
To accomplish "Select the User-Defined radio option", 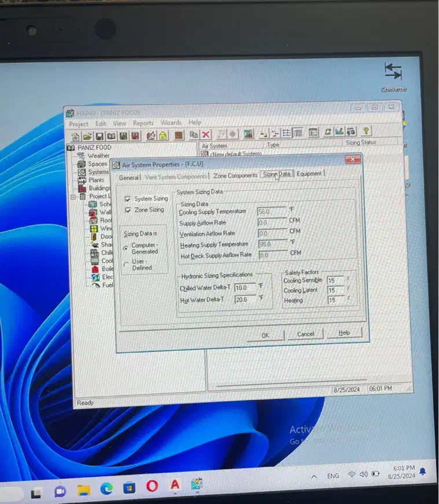I will pyautogui.click(x=126, y=265).
